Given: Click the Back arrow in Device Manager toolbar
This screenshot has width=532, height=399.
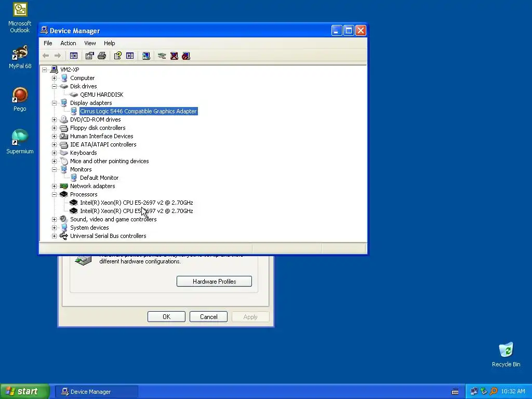Looking at the screenshot, I should (x=46, y=56).
